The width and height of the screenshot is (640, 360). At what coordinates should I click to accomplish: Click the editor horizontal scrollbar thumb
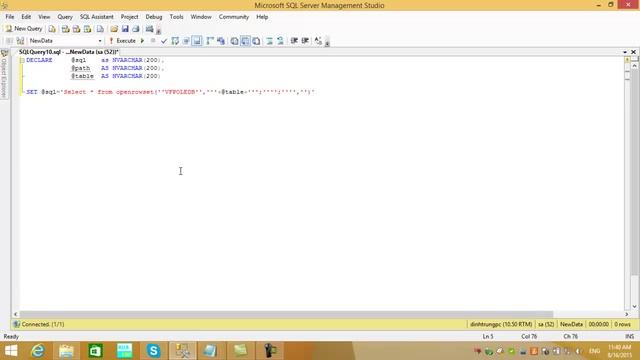(286, 314)
